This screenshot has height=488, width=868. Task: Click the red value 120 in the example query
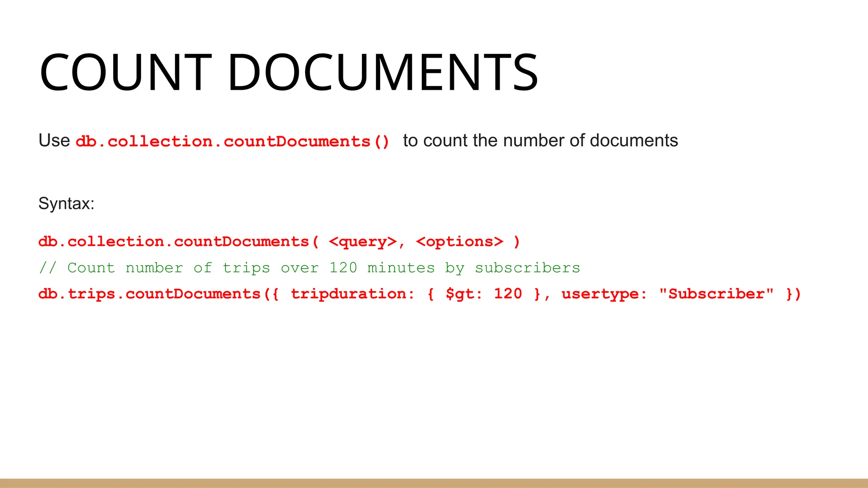(508, 294)
